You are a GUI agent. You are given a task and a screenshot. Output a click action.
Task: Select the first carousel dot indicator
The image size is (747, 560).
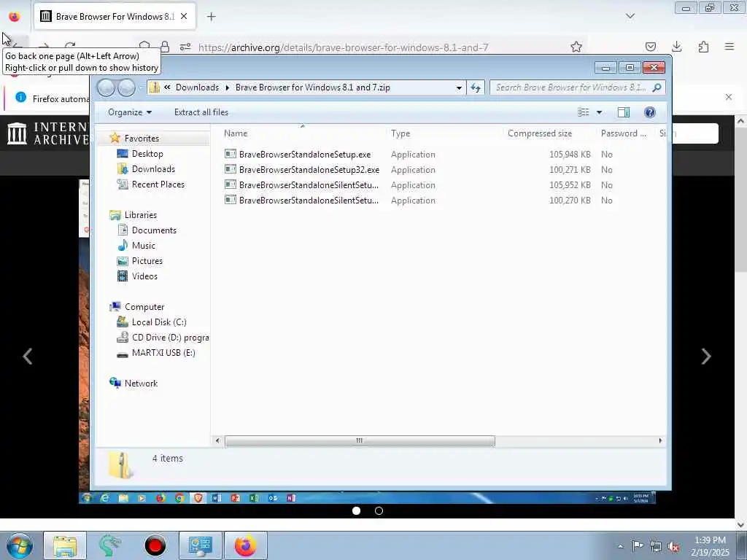point(356,511)
